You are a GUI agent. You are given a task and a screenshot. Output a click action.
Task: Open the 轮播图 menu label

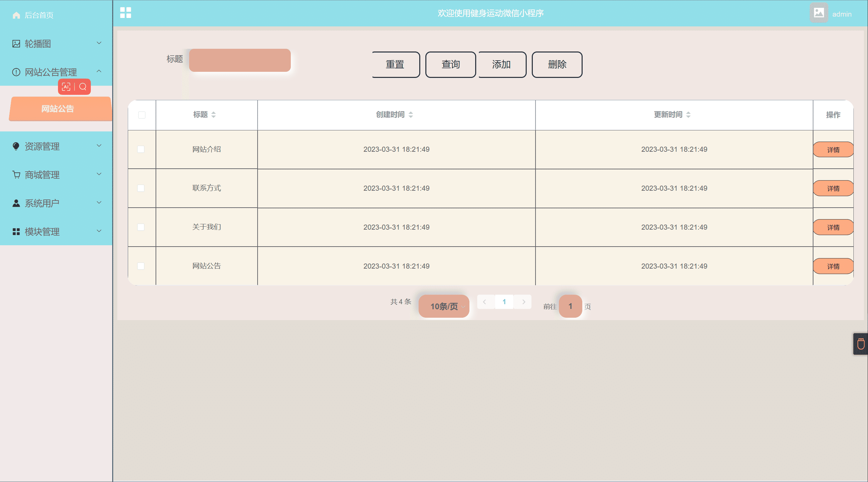(x=38, y=44)
